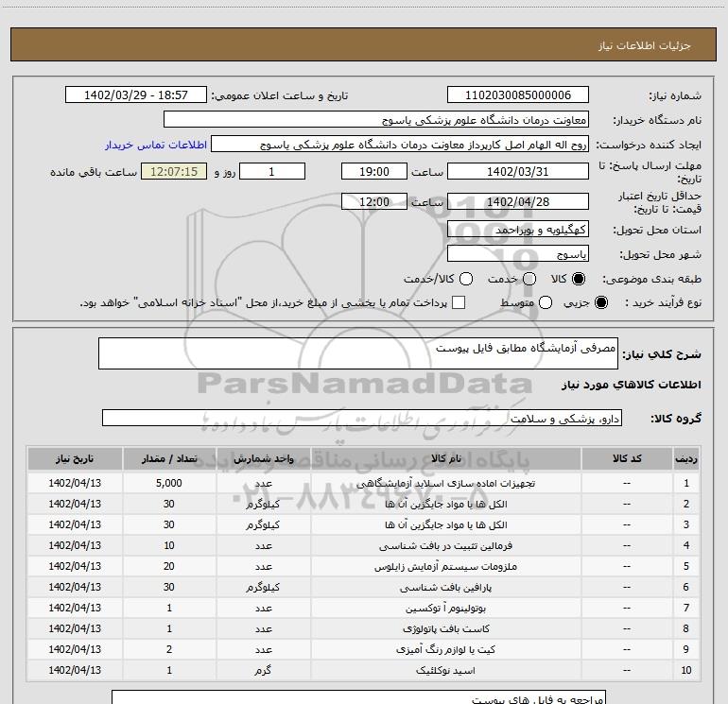
Task: Click the تاریخ نیاز column header
Action: click(75, 458)
